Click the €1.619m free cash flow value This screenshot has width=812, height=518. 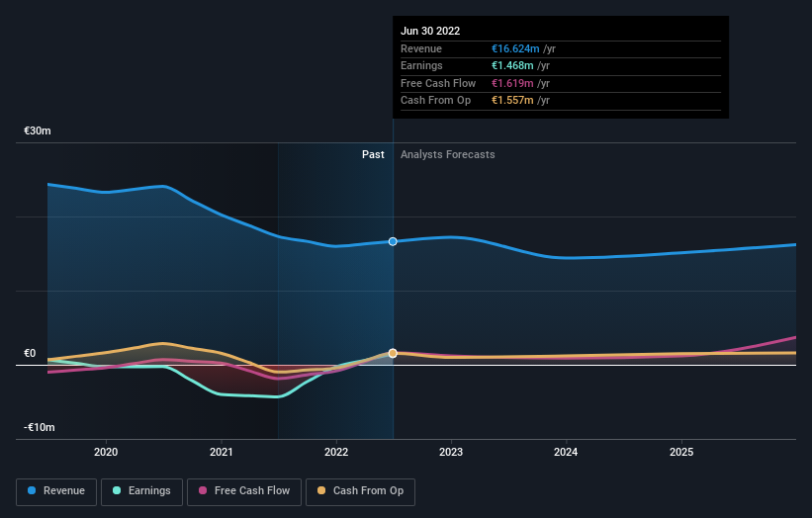(512, 83)
